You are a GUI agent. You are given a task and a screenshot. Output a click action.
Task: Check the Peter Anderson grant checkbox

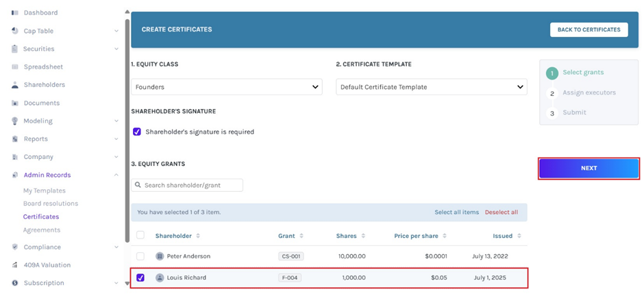click(x=140, y=256)
